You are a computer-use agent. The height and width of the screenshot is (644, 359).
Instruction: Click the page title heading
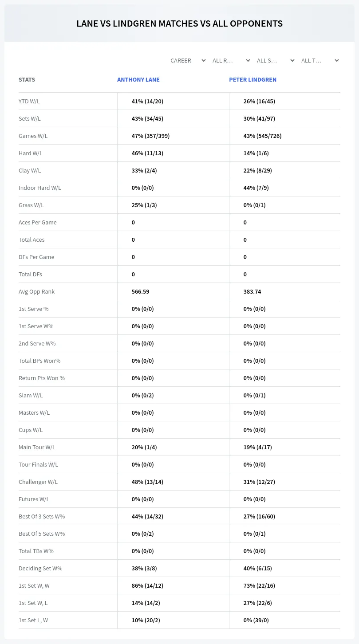point(179,24)
